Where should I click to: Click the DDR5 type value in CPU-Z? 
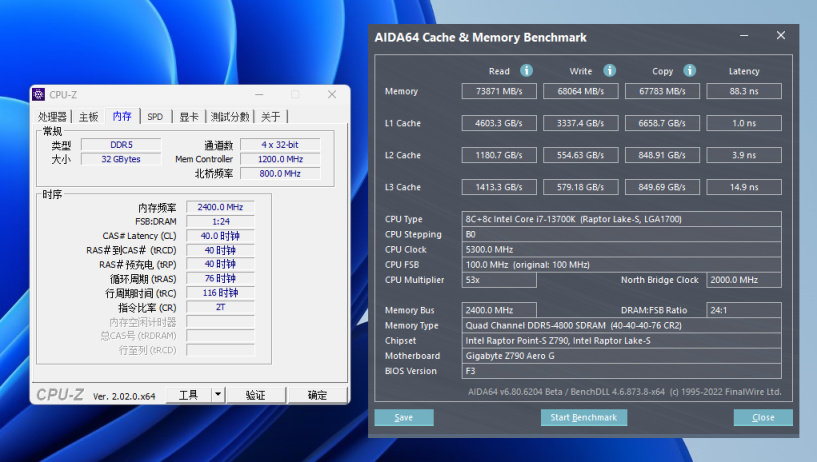click(x=121, y=145)
